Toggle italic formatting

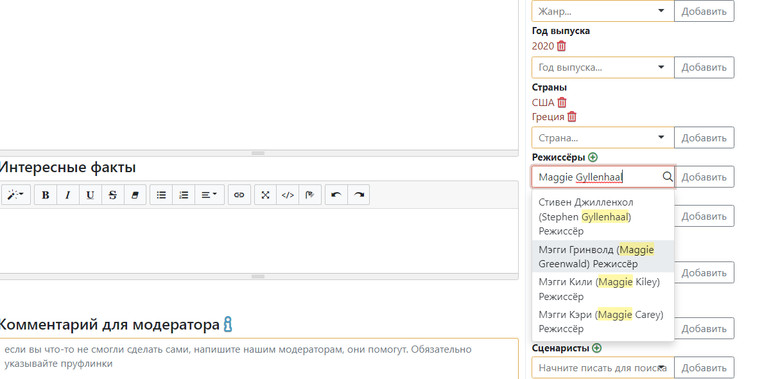point(68,194)
